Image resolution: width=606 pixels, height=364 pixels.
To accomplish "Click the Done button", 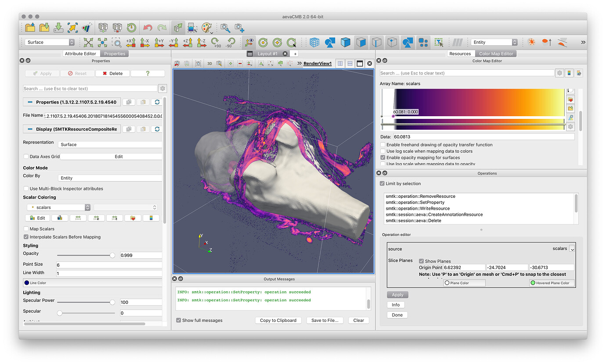I will click(x=397, y=315).
